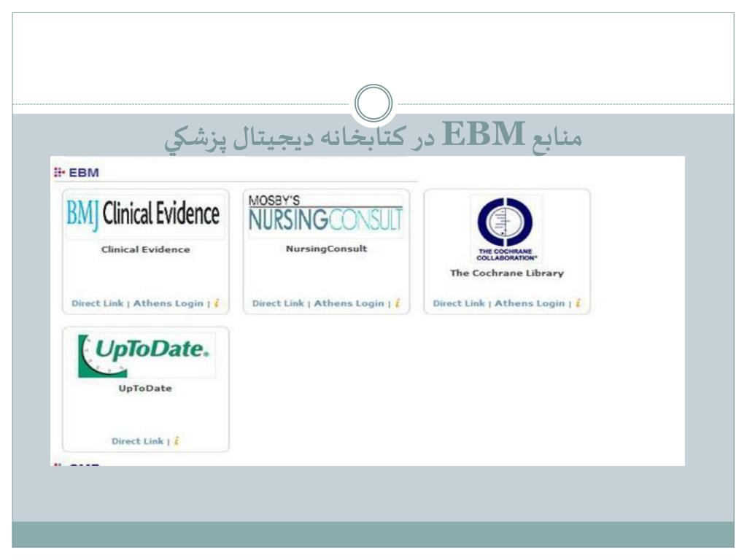Click info icon in Cochrane Library card
This screenshot has width=747, height=560.
pos(578,303)
